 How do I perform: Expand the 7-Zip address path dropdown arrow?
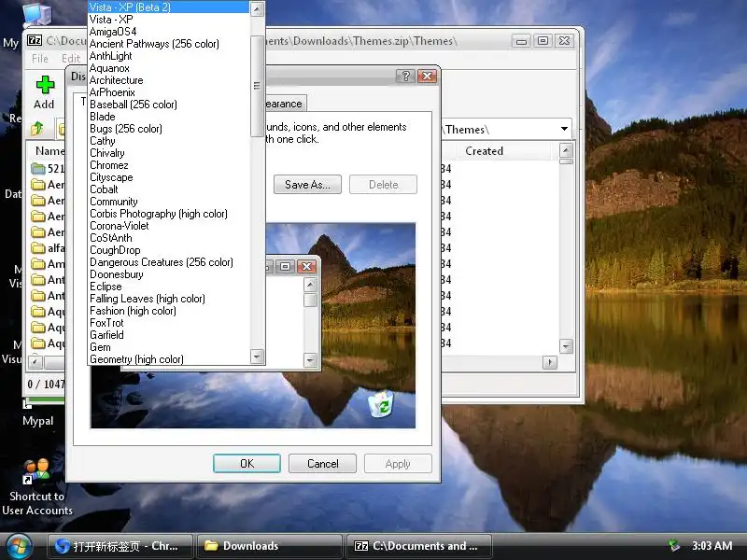point(564,129)
